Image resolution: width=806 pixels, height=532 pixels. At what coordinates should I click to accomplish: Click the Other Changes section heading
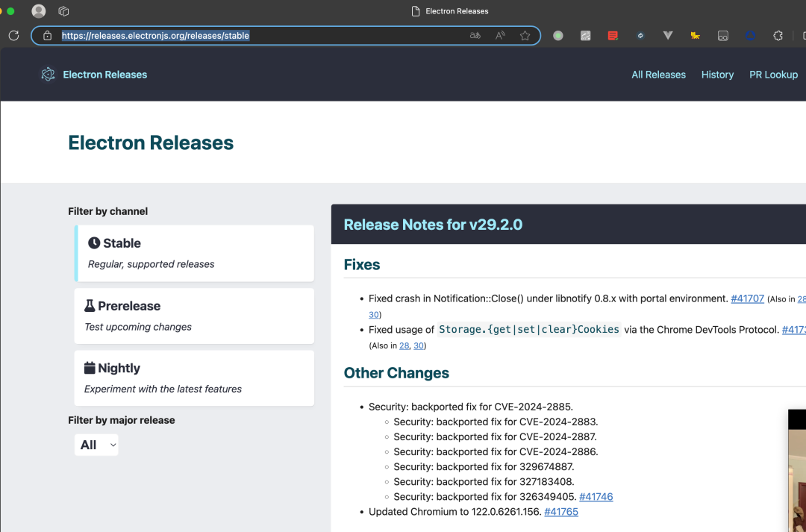(x=396, y=373)
